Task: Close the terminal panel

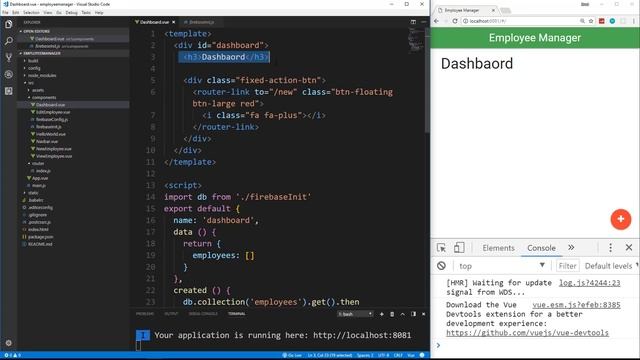Action: point(423,314)
